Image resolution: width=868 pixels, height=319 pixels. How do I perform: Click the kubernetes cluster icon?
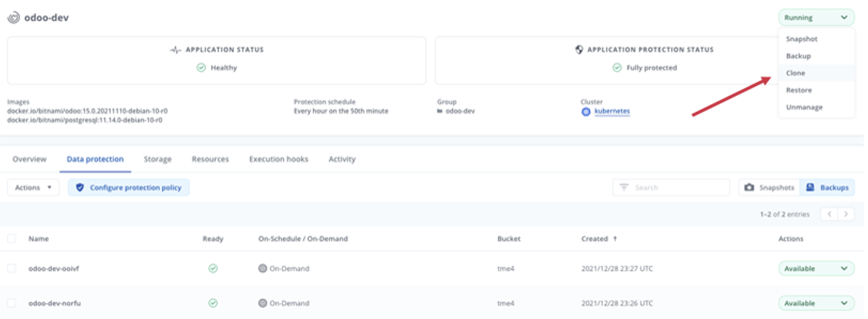point(586,111)
